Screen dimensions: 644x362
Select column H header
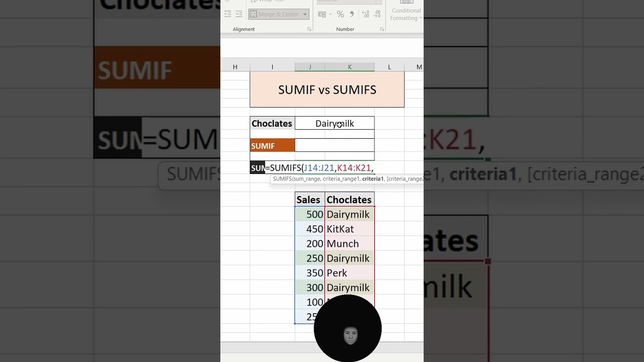[x=235, y=67]
